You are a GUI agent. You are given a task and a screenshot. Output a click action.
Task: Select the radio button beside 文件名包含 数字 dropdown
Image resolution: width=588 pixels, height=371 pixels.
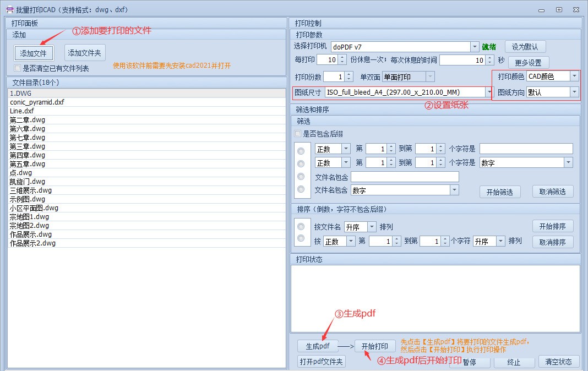(x=301, y=189)
